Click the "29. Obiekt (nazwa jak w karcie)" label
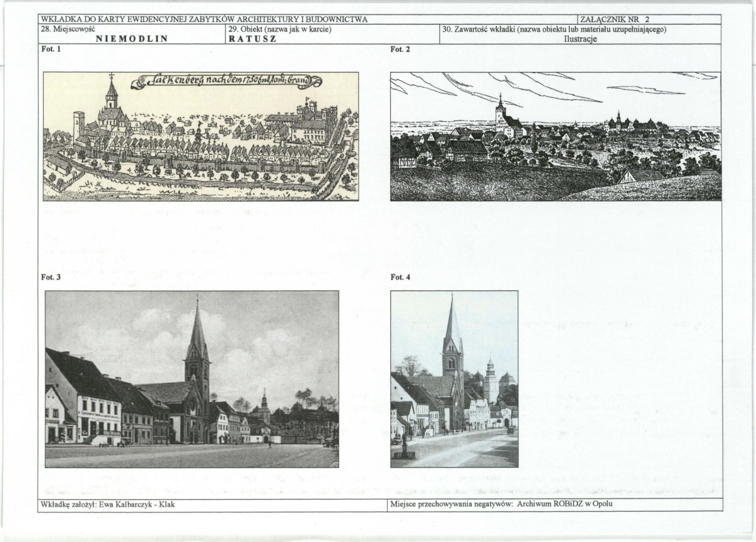Screen dimensions: 756x542 pos(280,29)
